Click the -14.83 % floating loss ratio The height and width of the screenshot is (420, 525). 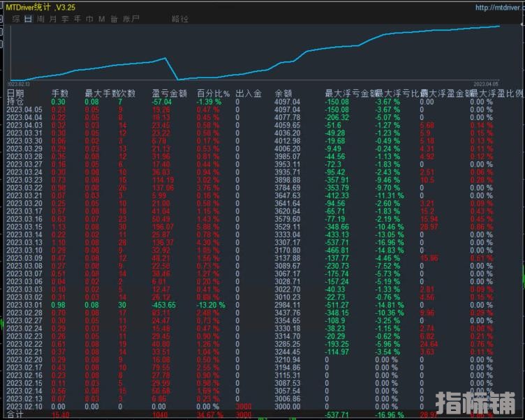pos(390,250)
